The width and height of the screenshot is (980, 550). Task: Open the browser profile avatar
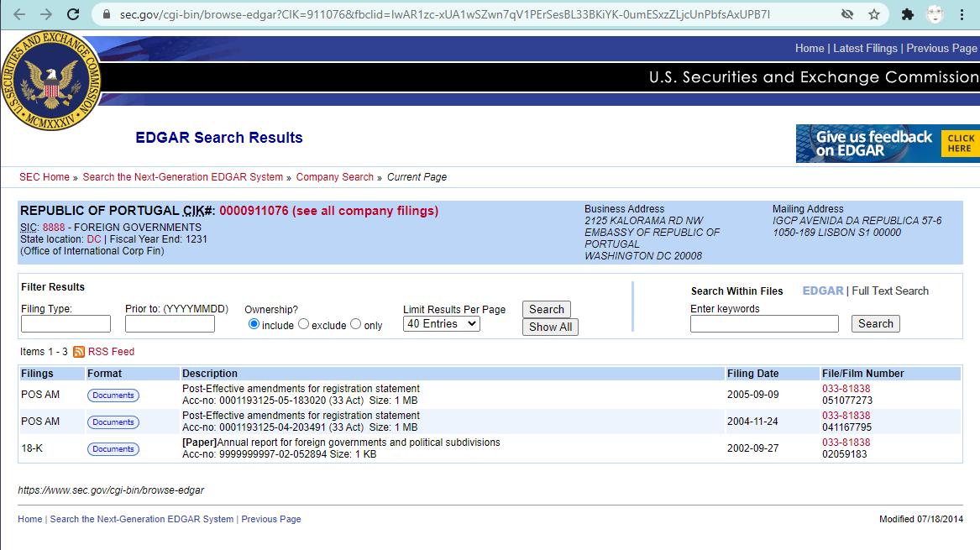coord(935,14)
